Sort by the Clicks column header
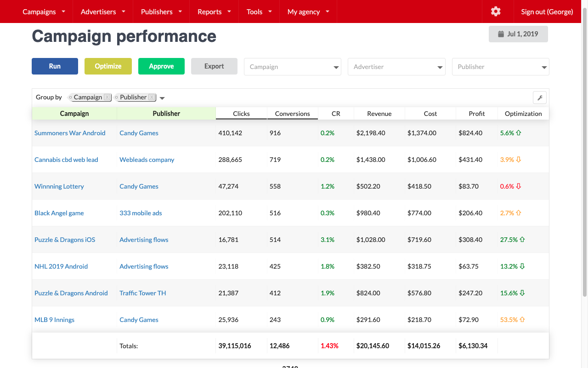The width and height of the screenshot is (588, 368). click(x=241, y=114)
